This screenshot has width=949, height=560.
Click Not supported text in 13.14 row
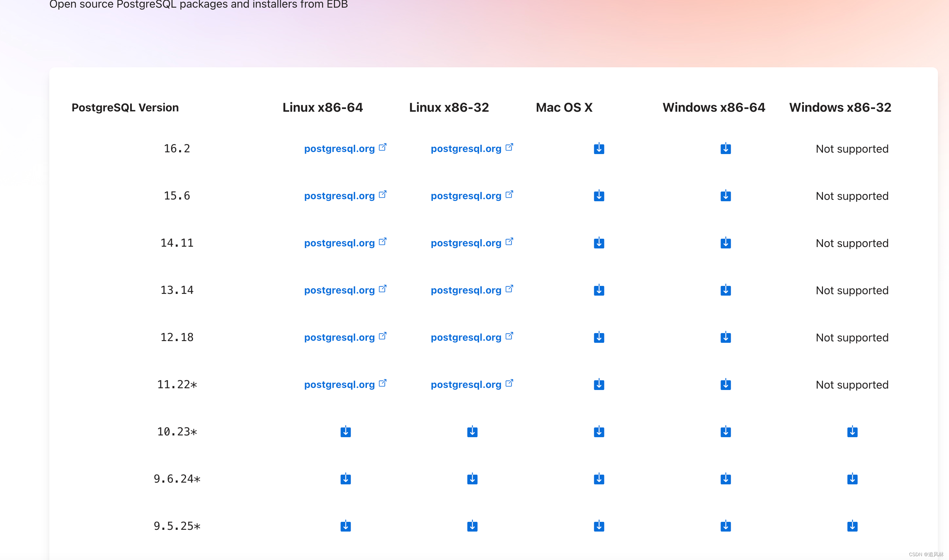pyautogui.click(x=852, y=290)
